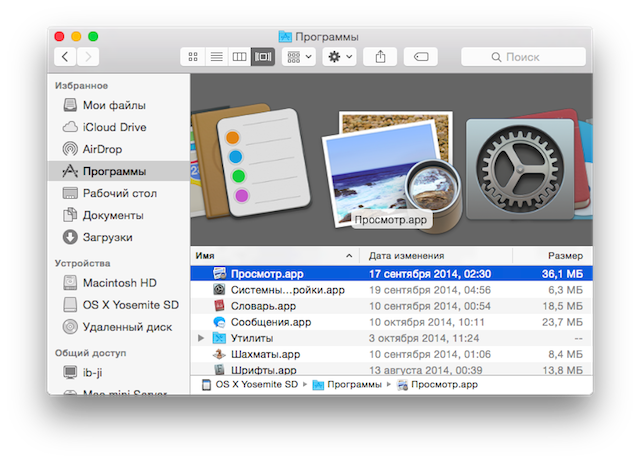The height and width of the screenshot is (462, 640).
Task: Select the Macintosh HD device
Action: [118, 283]
